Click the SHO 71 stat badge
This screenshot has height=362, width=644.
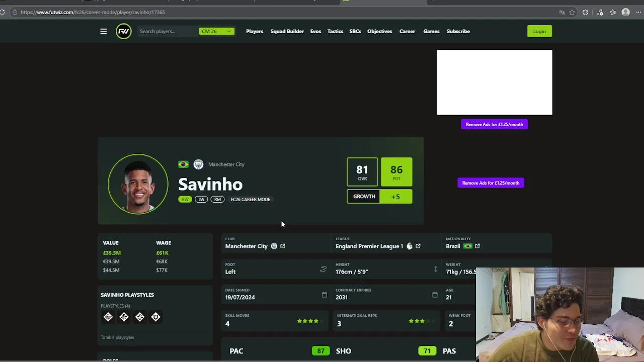427,351
